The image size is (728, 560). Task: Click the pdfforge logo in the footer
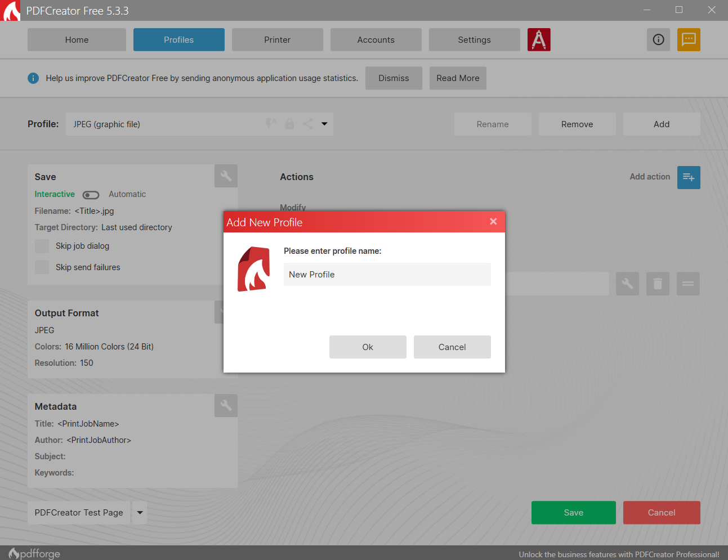[34, 553]
